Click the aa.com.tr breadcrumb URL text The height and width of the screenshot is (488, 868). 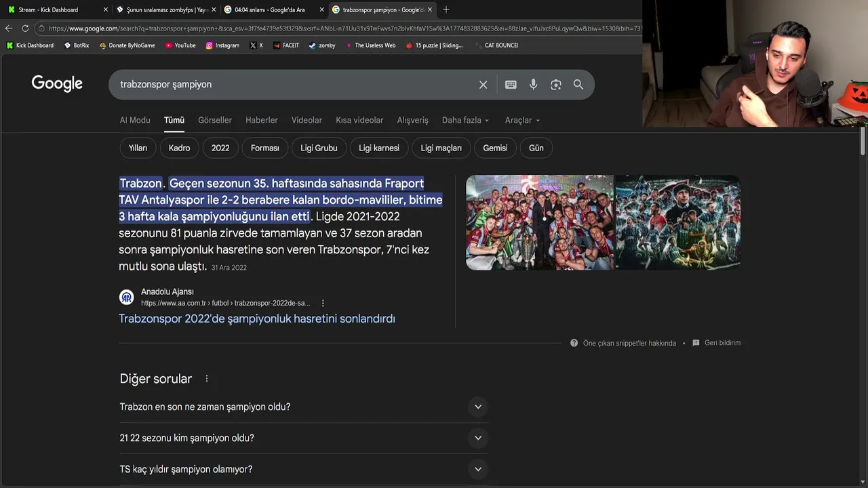225,303
